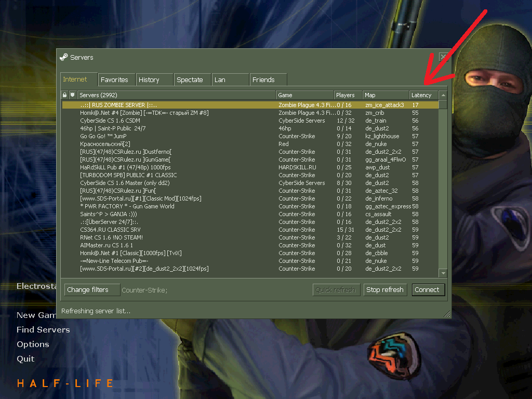Click the 15 / 31 players cell
The height and width of the screenshot is (399, 532).
click(345, 230)
